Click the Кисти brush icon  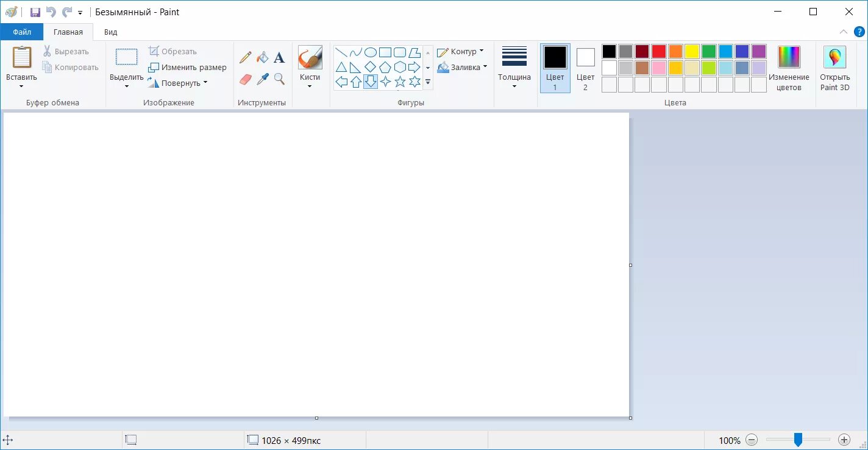(310, 57)
